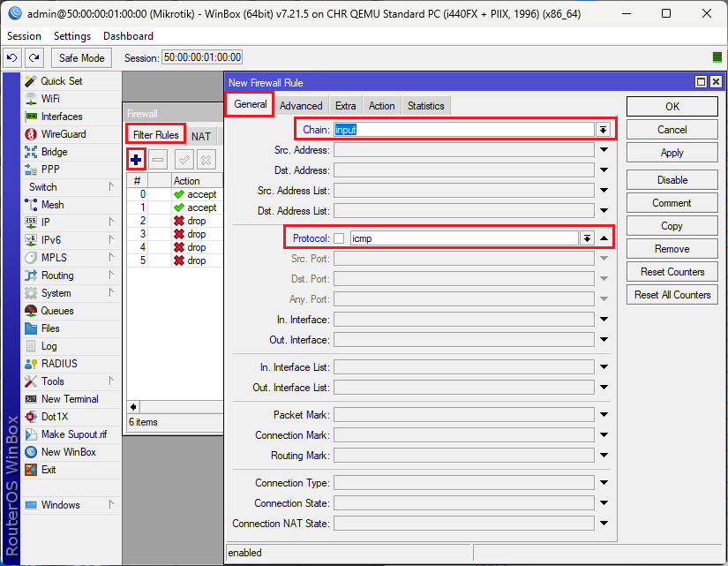Image resolution: width=728 pixels, height=566 pixels.
Task: Click the redo arrow in toolbar
Action: [34, 57]
